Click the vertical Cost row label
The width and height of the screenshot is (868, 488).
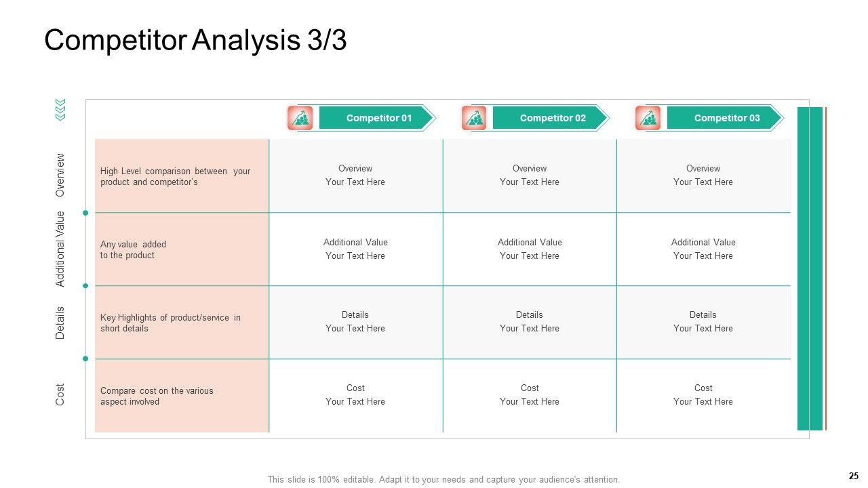point(60,394)
